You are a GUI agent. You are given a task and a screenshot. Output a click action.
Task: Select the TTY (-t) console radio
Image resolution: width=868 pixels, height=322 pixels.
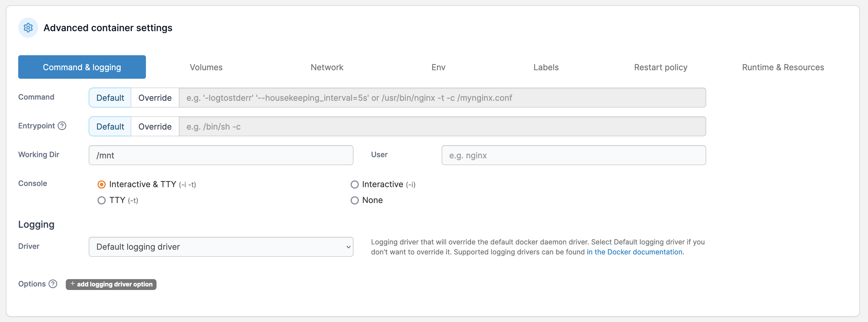(x=101, y=200)
